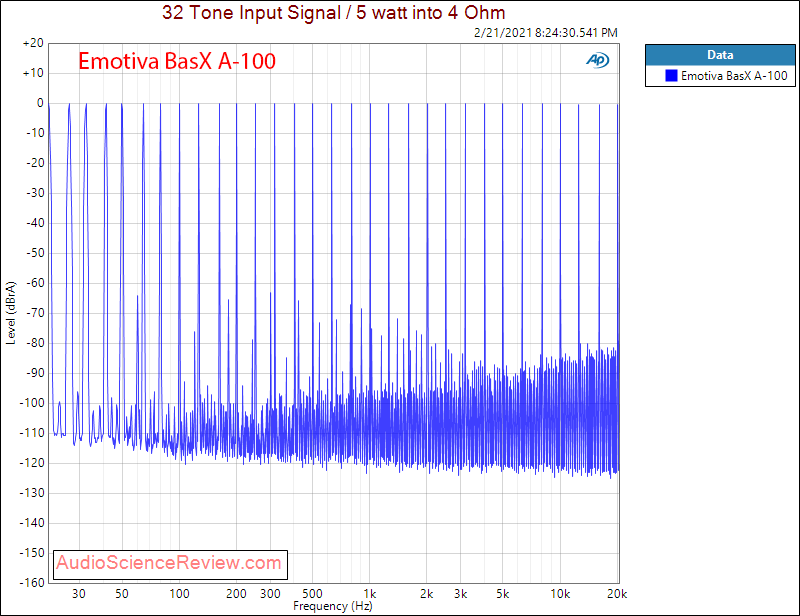Click the '-40' y-axis label
Image resolution: width=800 pixels, height=616 pixels.
click(35, 223)
